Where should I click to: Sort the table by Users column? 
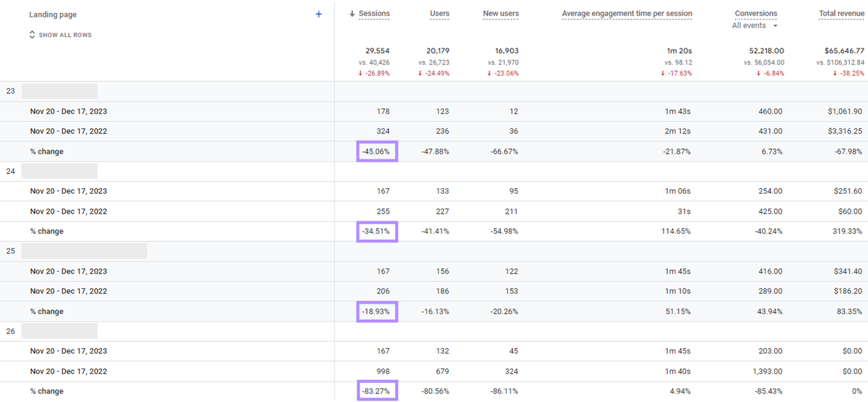tap(440, 14)
